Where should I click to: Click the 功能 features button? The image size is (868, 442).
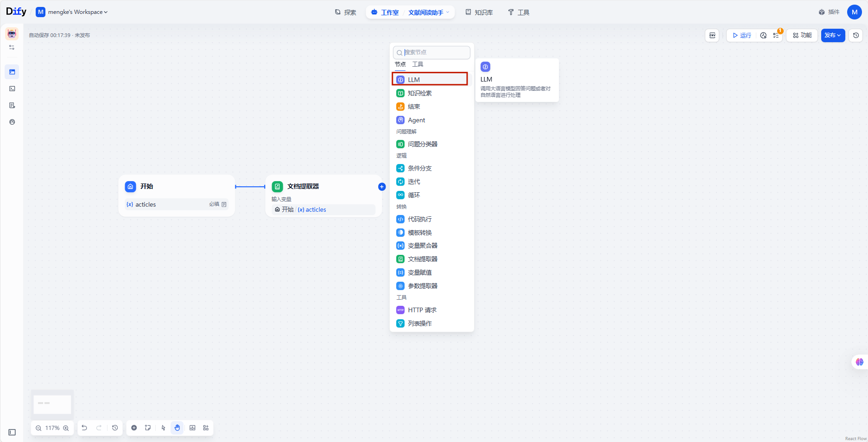[802, 35]
